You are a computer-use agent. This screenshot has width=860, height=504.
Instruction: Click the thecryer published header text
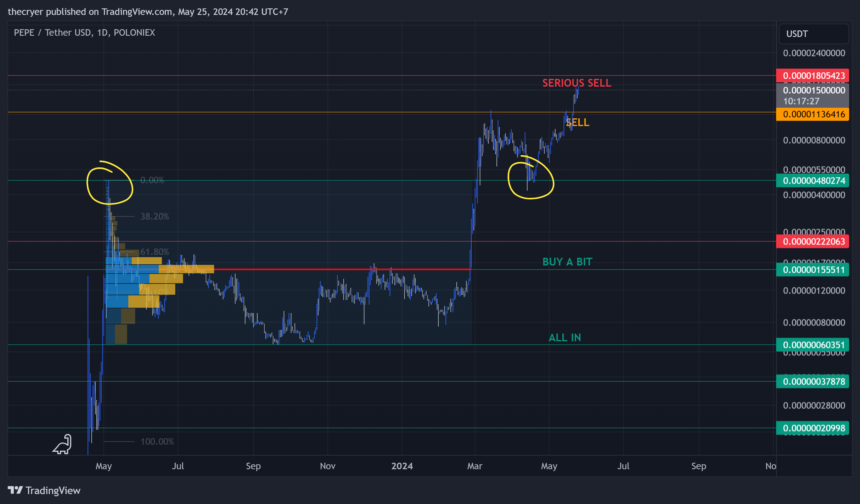pos(148,11)
